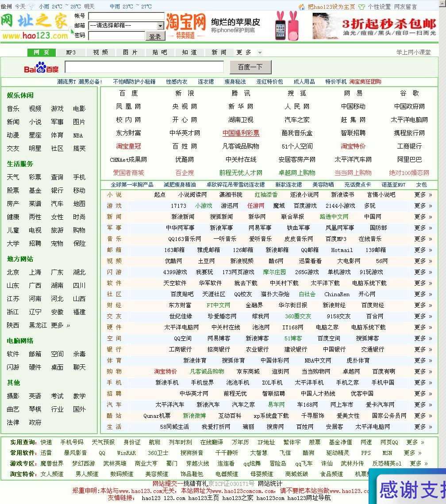Open the 京东商城 link

pyautogui.click(x=248, y=371)
